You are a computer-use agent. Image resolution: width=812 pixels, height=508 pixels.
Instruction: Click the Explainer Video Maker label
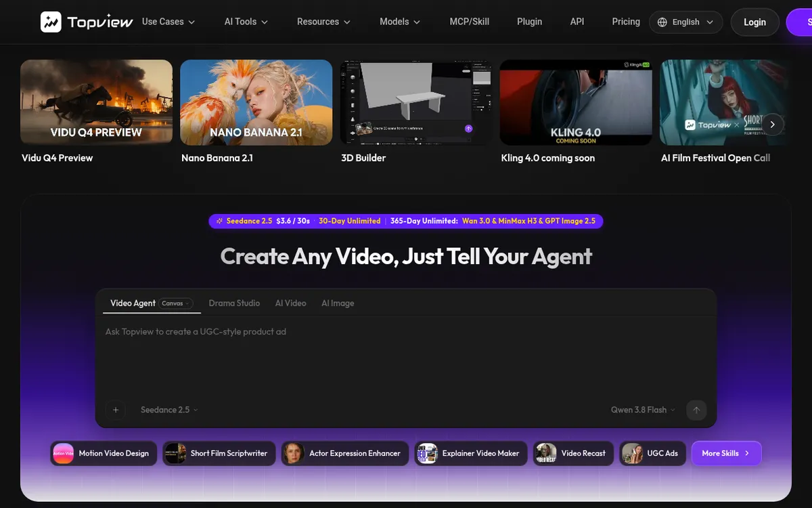(480, 453)
